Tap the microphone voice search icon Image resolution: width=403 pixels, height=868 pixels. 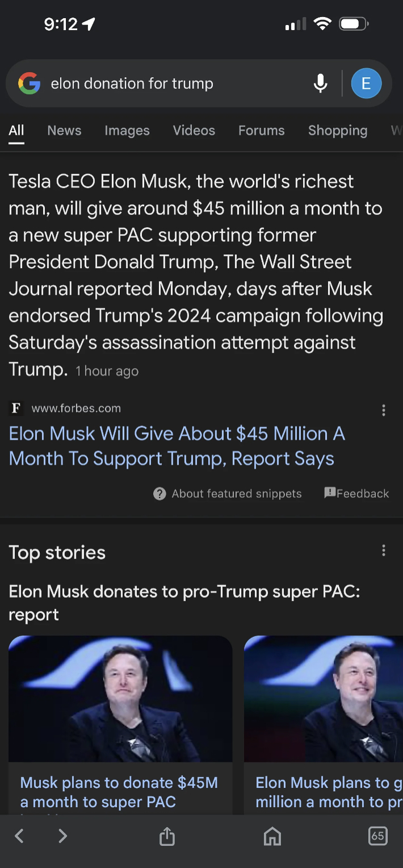pos(320,84)
